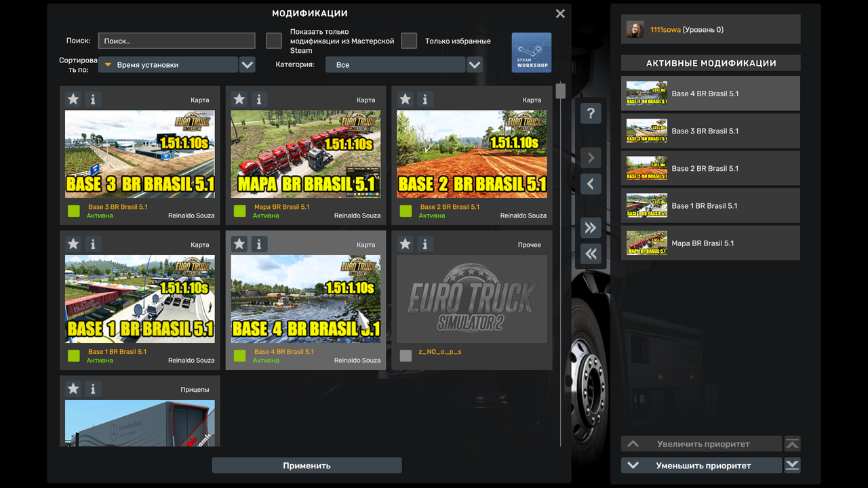Screen dimensions: 868x488
Task: Expand category list with chevron button
Action: point(475,65)
